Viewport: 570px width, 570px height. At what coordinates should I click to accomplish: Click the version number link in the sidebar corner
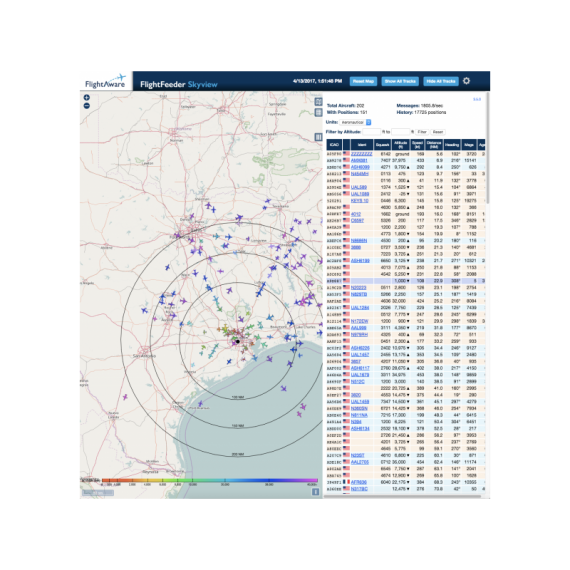(477, 99)
